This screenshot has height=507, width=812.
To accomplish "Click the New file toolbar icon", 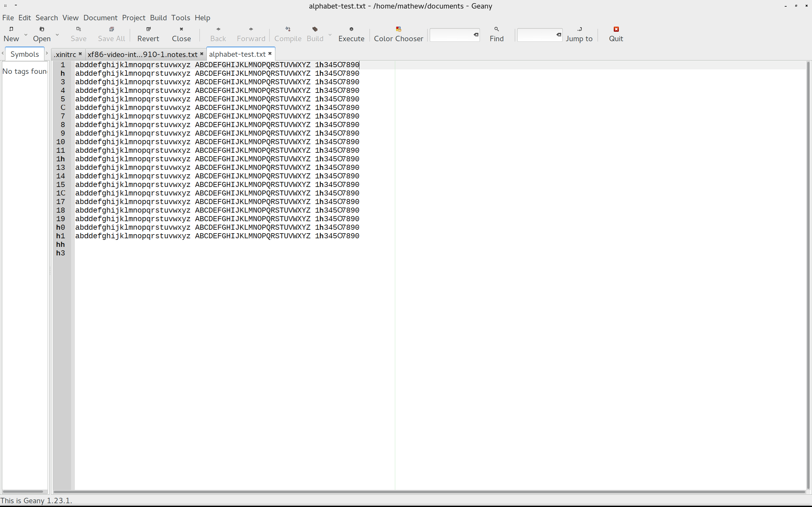I will pos(11,29).
